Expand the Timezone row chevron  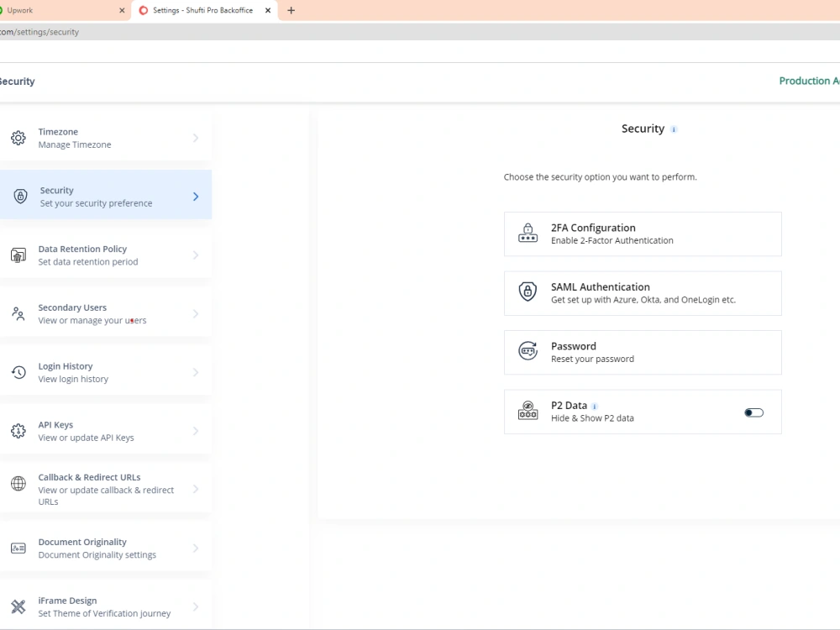[196, 138]
